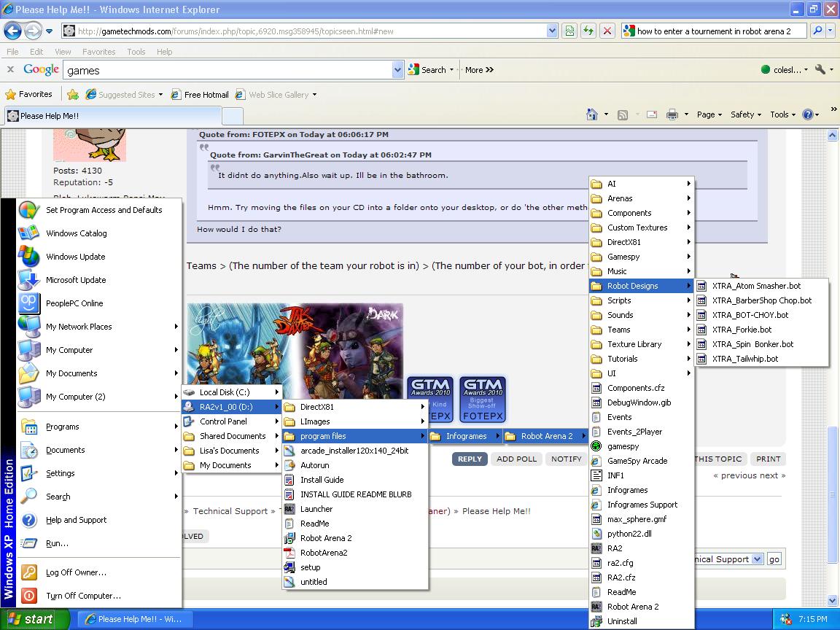Open the address bar URL dropdown

tap(552, 31)
